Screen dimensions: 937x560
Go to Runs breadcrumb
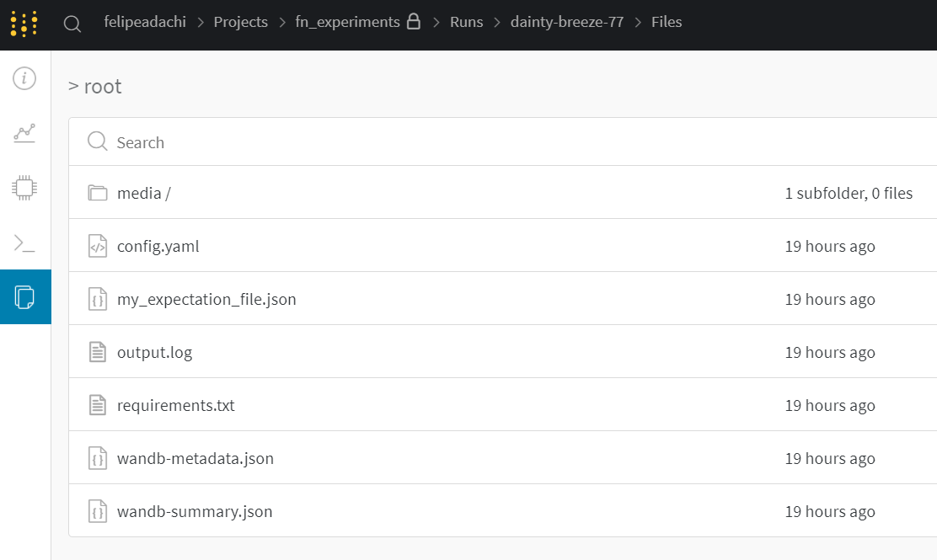[466, 22]
